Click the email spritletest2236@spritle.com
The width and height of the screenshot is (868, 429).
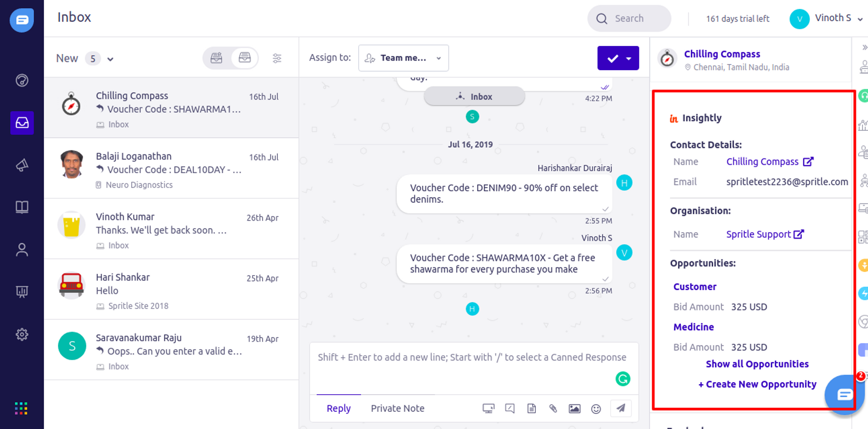(x=787, y=182)
